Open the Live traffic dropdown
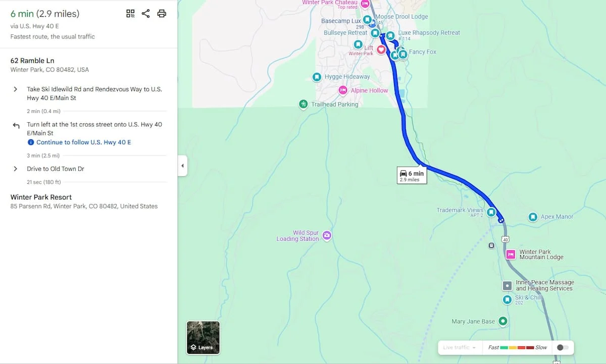Image resolution: width=606 pixels, height=364 pixels. [460, 347]
